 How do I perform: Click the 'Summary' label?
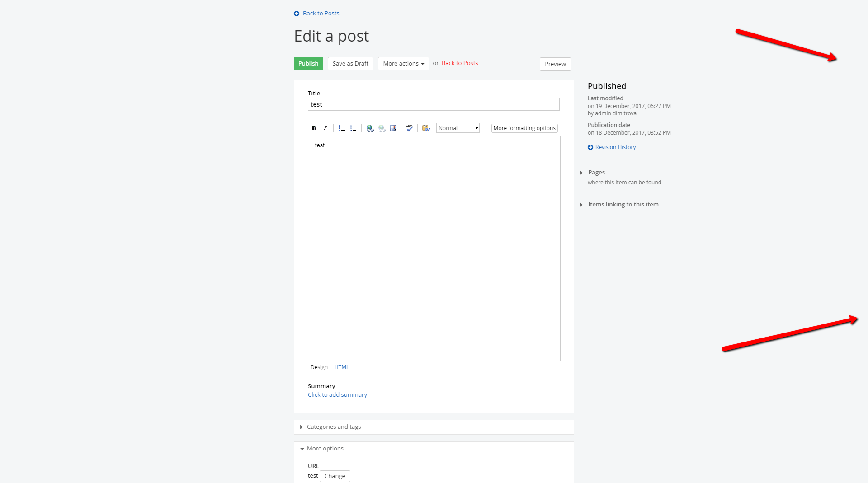(321, 386)
